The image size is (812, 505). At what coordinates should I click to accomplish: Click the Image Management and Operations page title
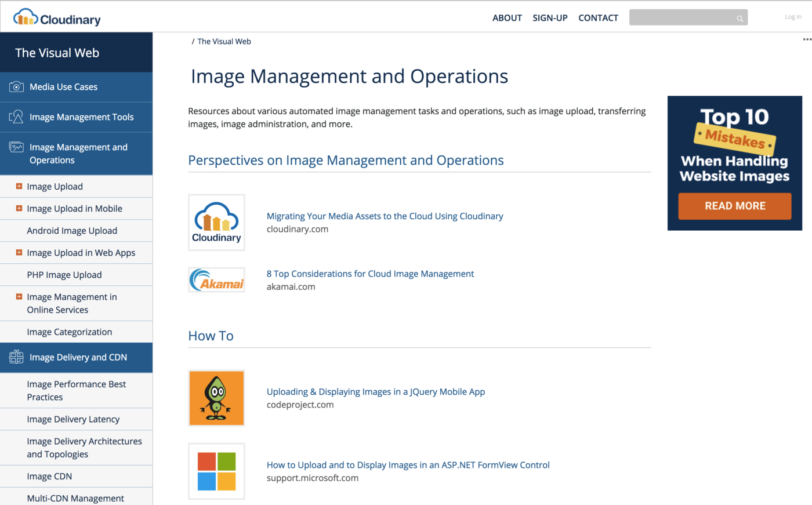350,77
